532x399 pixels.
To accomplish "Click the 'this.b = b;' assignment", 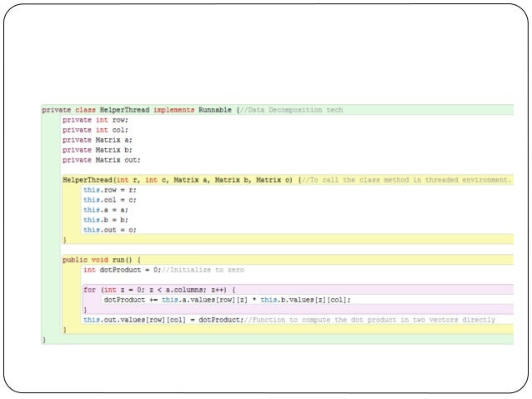I will pyautogui.click(x=106, y=220).
